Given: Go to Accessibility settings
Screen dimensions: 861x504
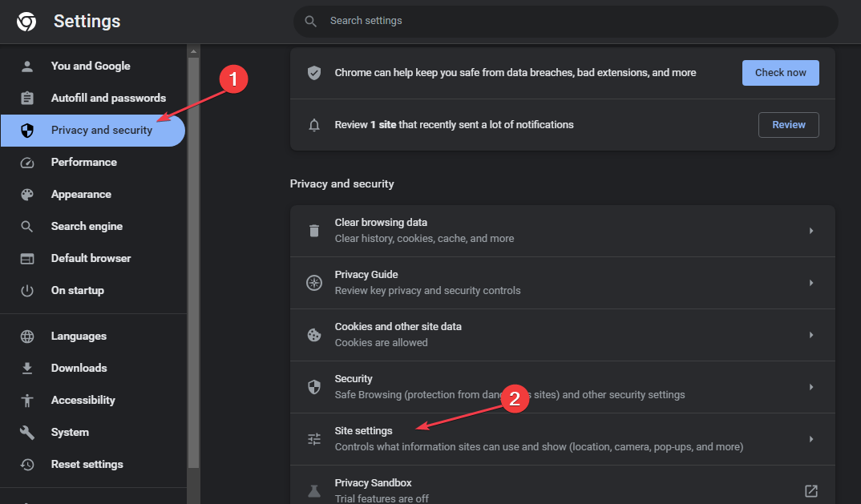Looking at the screenshot, I should pyautogui.click(x=93, y=401).
